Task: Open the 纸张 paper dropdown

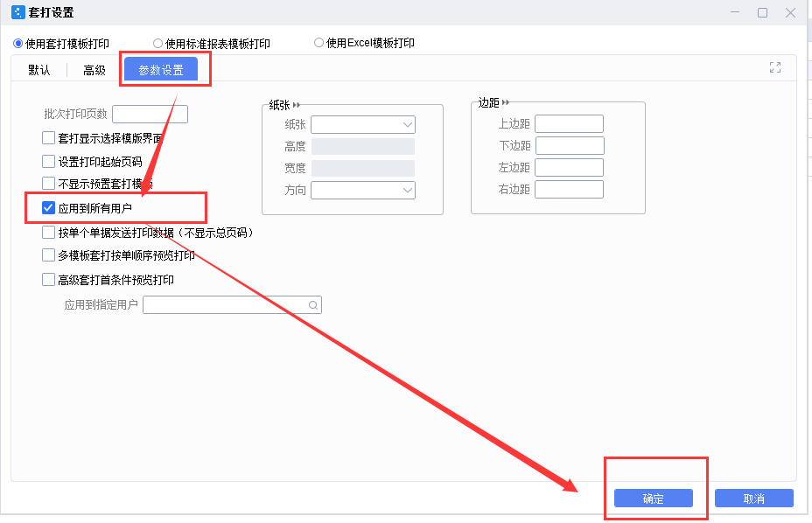Action: [363, 124]
